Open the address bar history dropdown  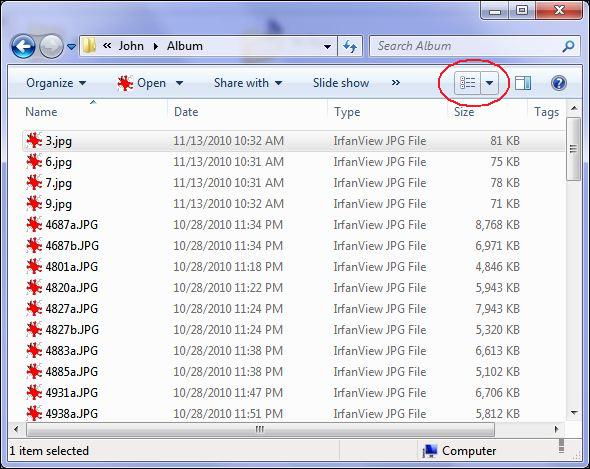[327, 47]
